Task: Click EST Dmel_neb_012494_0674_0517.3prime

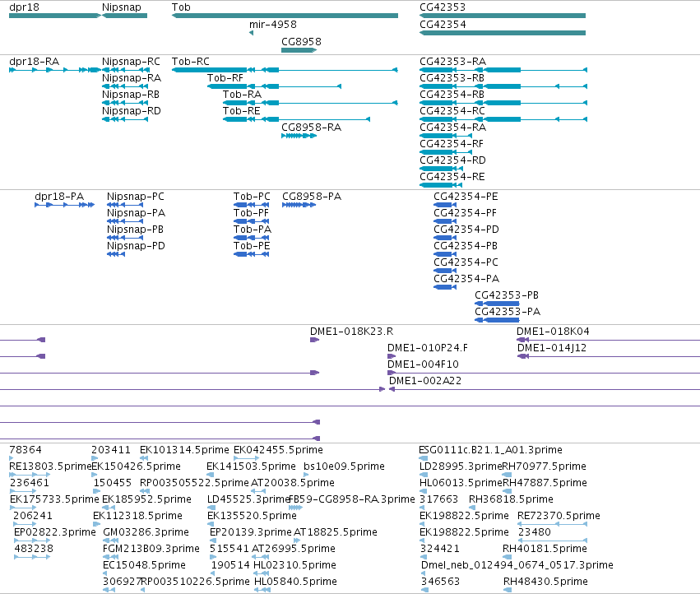Action: (424, 573)
